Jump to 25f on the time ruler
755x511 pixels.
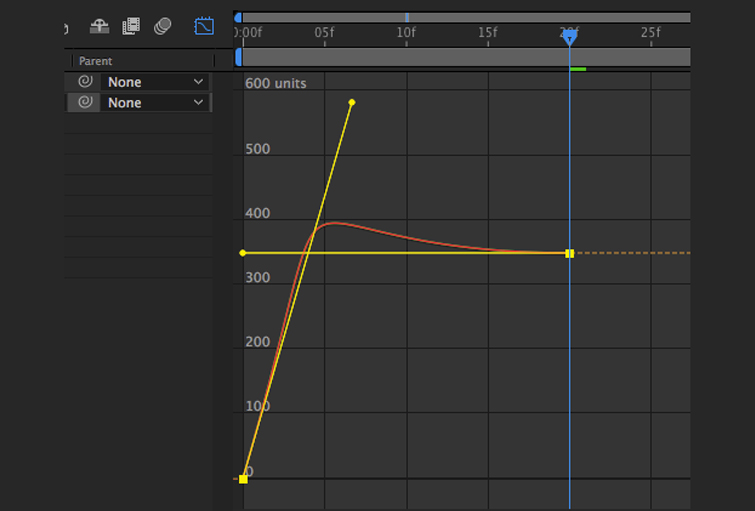[x=650, y=33]
